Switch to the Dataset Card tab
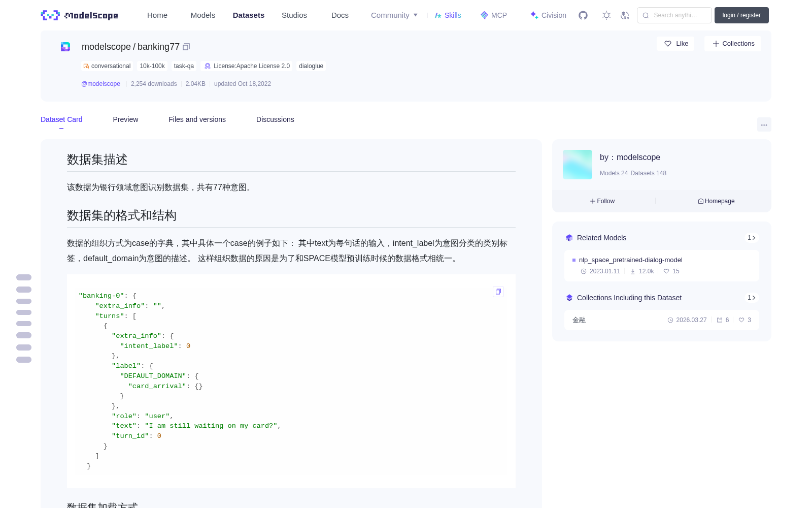812x508 pixels. pyautogui.click(x=61, y=119)
